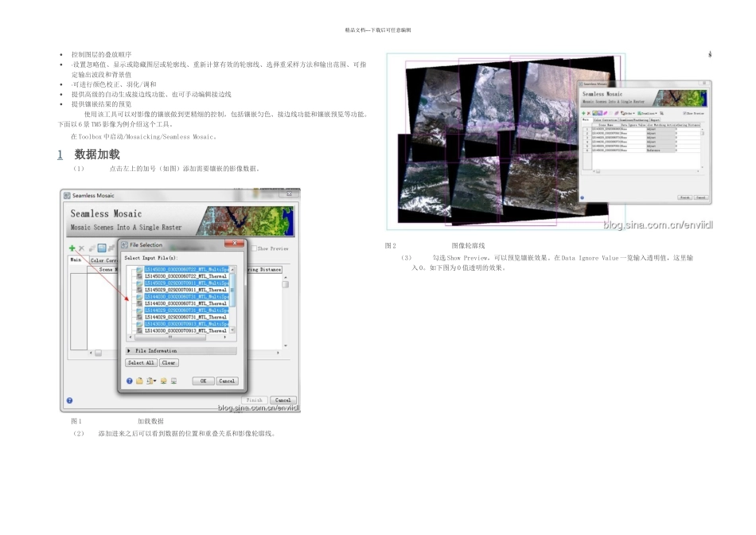
Task: Click the Finish button in the small window
Action: click(x=684, y=197)
